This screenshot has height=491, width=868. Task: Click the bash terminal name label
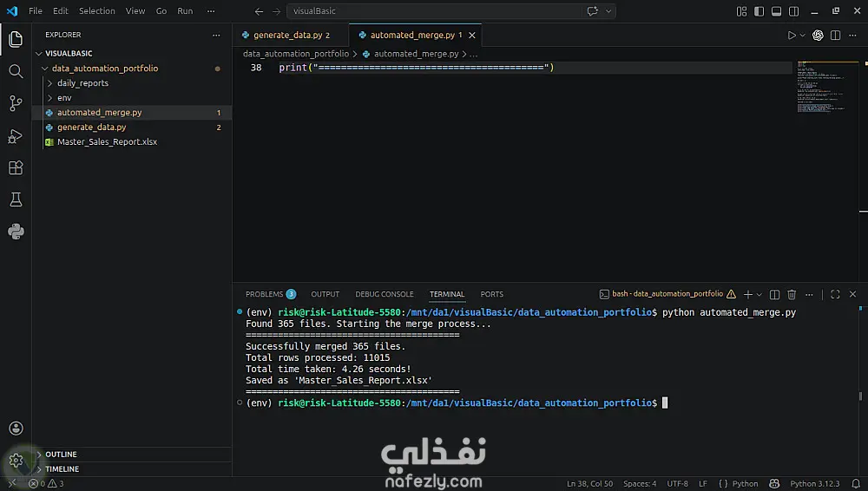click(667, 294)
